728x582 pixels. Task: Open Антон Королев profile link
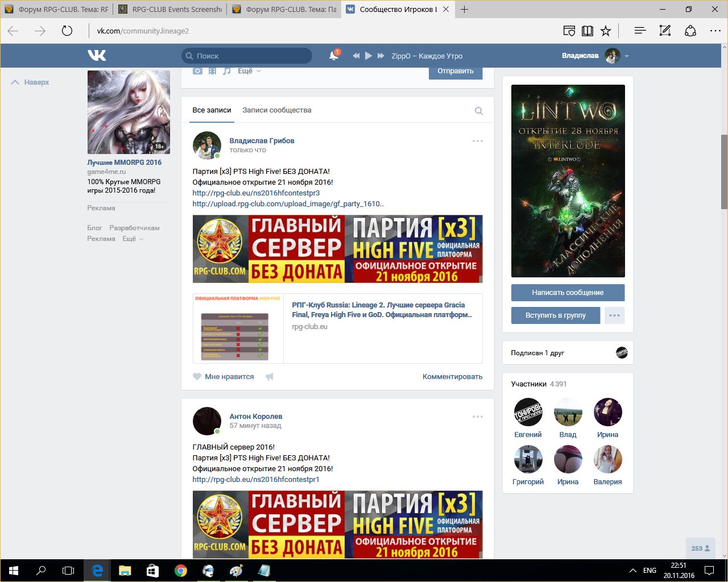tap(256, 416)
